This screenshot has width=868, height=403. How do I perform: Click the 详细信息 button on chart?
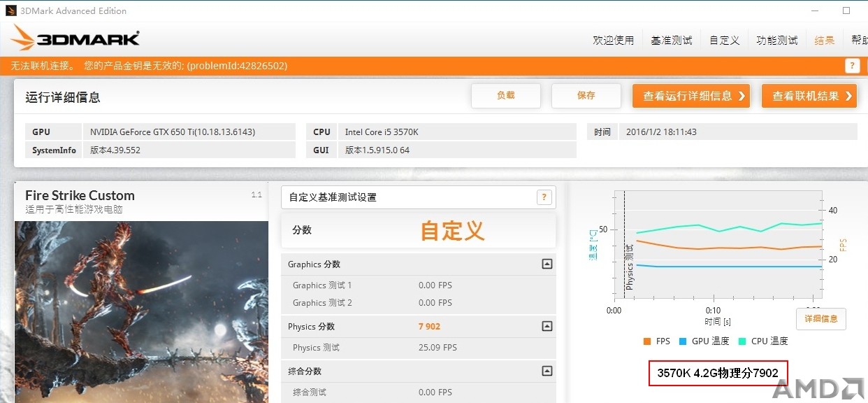click(821, 319)
